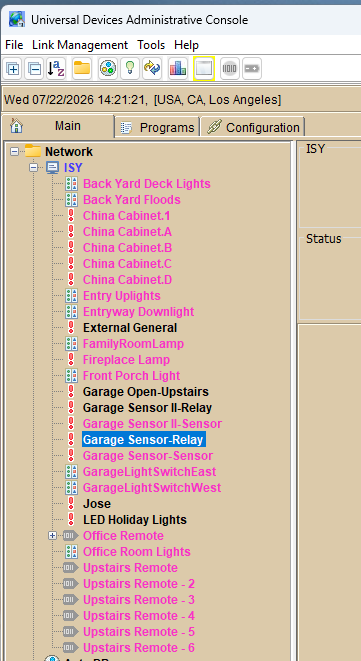Click the yellow folder toolbar icon
This screenshot has width=361, height=661.
(82, 68)
